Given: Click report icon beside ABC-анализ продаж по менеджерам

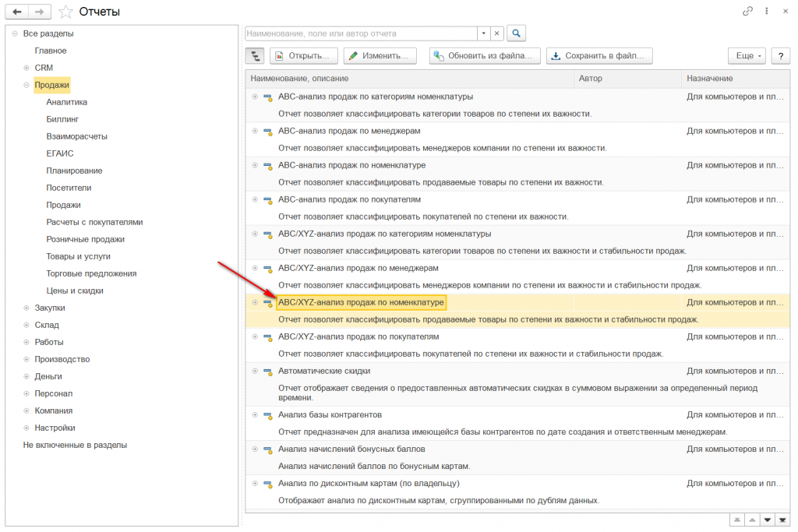Looking at the screenshot, I should click(268, 132).
